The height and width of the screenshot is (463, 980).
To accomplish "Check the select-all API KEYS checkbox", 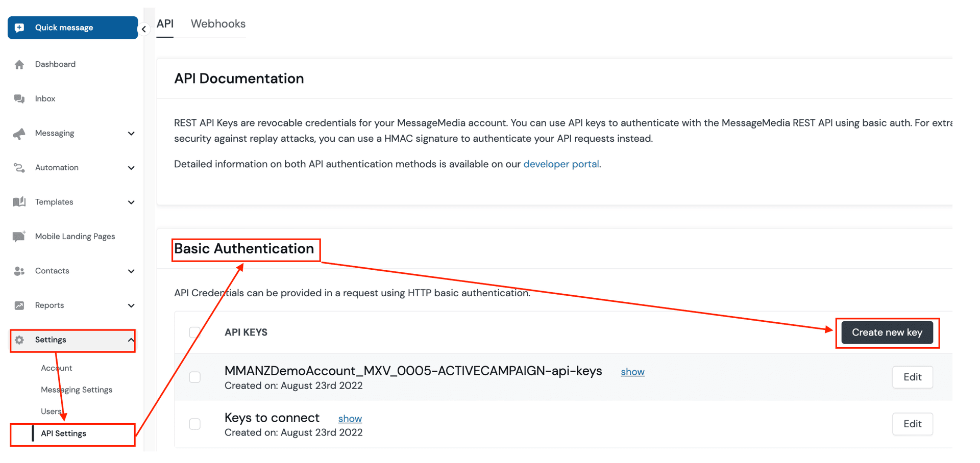I will coord(194,332).
